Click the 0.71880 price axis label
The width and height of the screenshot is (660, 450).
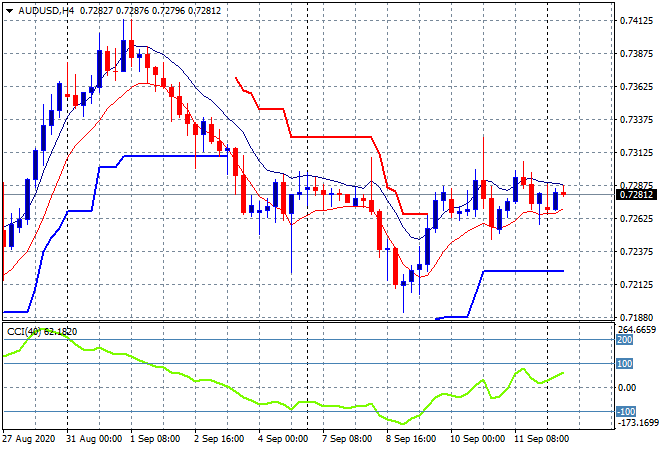tap(636, 317)
